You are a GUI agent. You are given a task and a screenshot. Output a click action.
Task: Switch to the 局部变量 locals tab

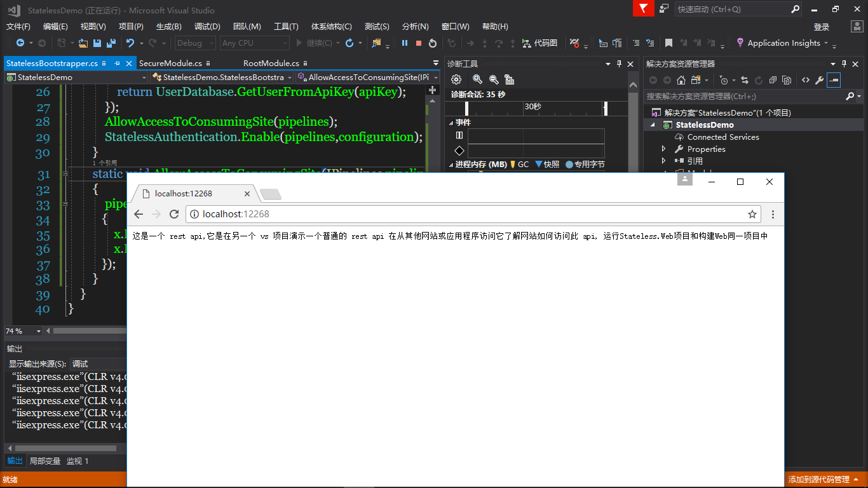45,461
